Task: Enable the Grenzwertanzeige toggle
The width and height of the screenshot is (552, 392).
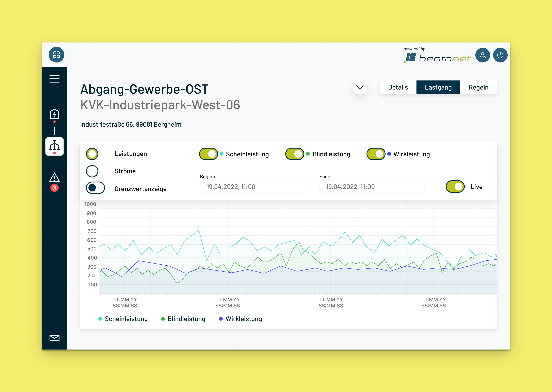Action: pyautogui.click(x=95, y=188)
